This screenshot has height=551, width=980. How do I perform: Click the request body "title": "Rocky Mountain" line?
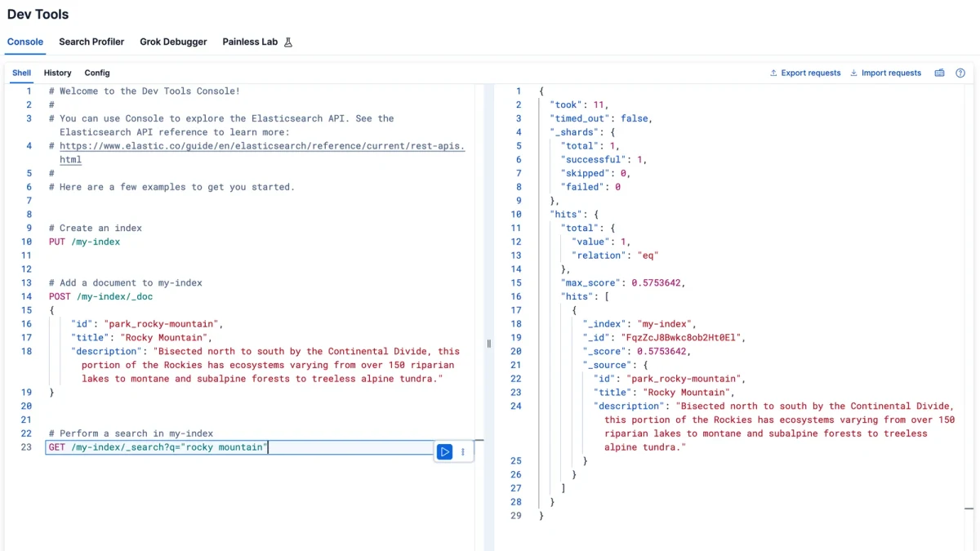(x=141, y=337)
